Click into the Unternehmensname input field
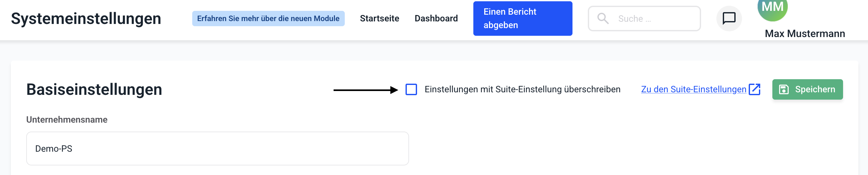The width and height of the screenshot is (868, 175). click(217, 148)
